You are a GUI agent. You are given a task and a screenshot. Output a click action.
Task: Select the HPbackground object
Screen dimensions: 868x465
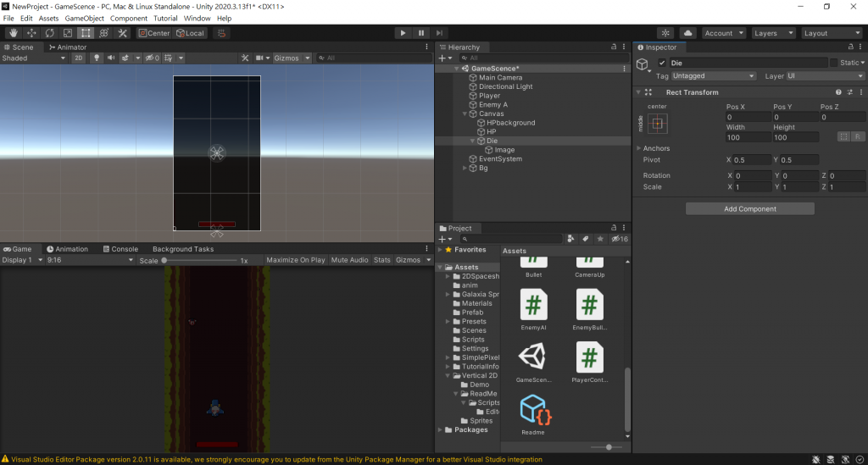pos(510,123)
